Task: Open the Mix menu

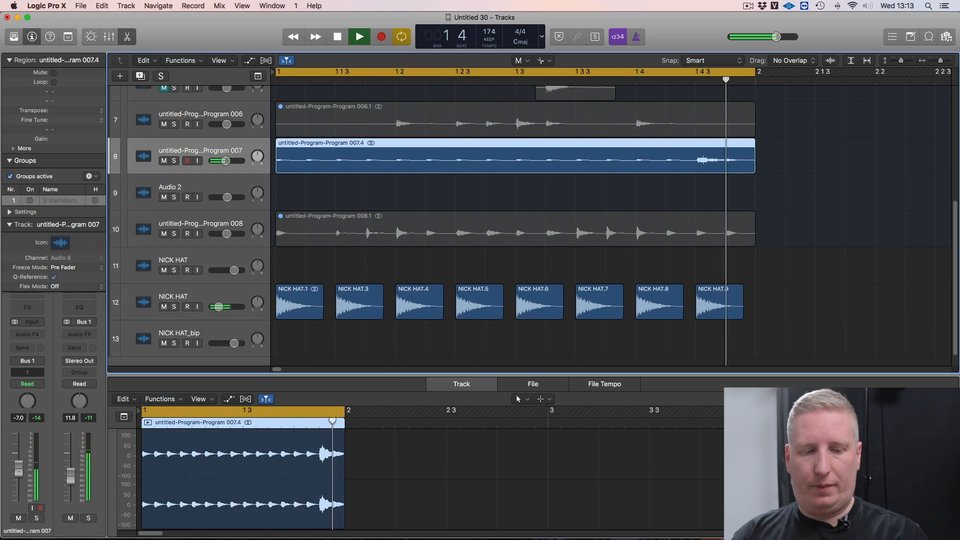Action: [219, 6]
